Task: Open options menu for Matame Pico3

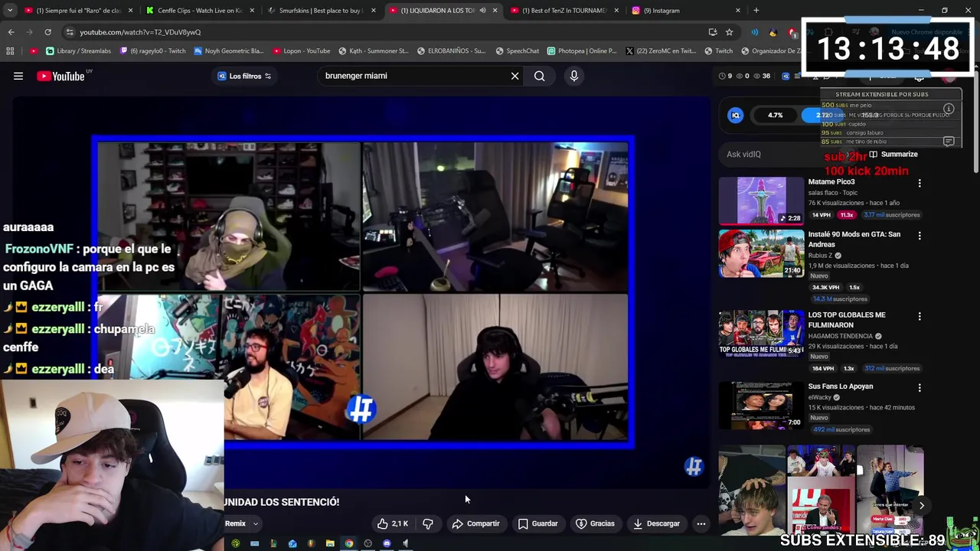Action: click(920, 184)
